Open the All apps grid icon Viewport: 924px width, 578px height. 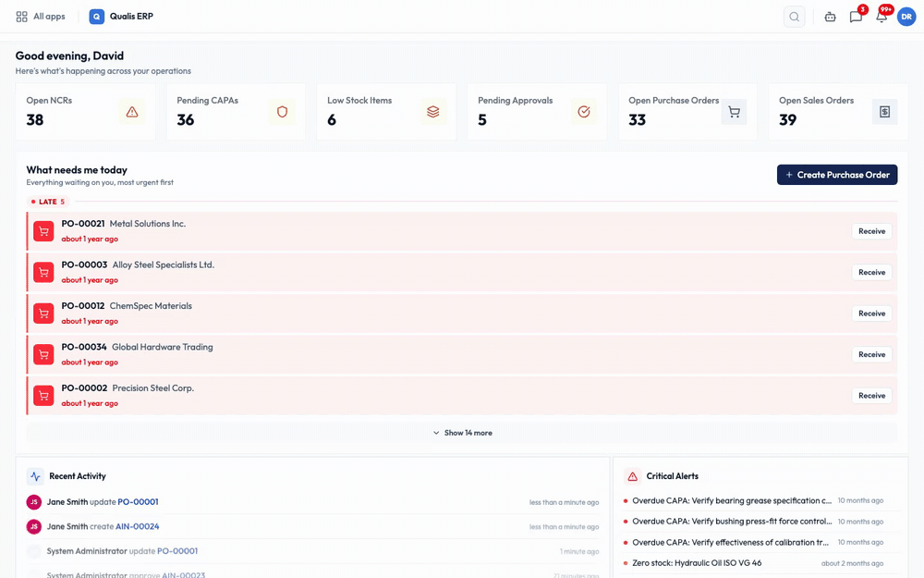22,17
